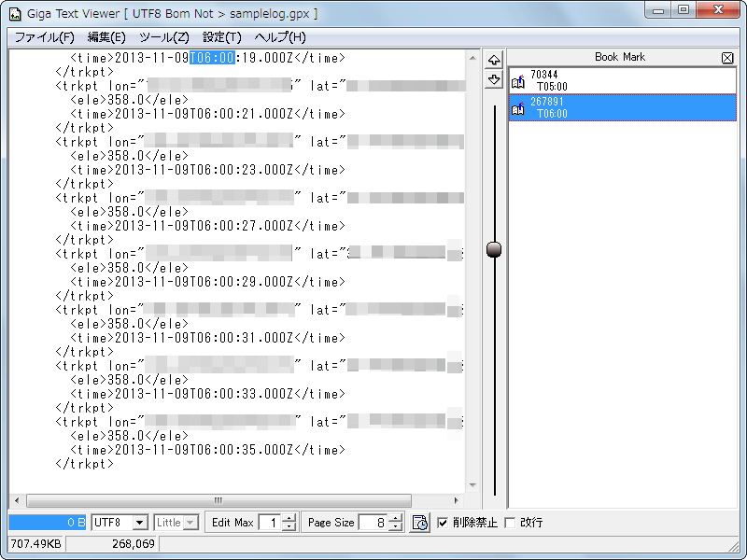
Task: Click the book icon of bookmark 267891
Action: (x=518, y=109)
